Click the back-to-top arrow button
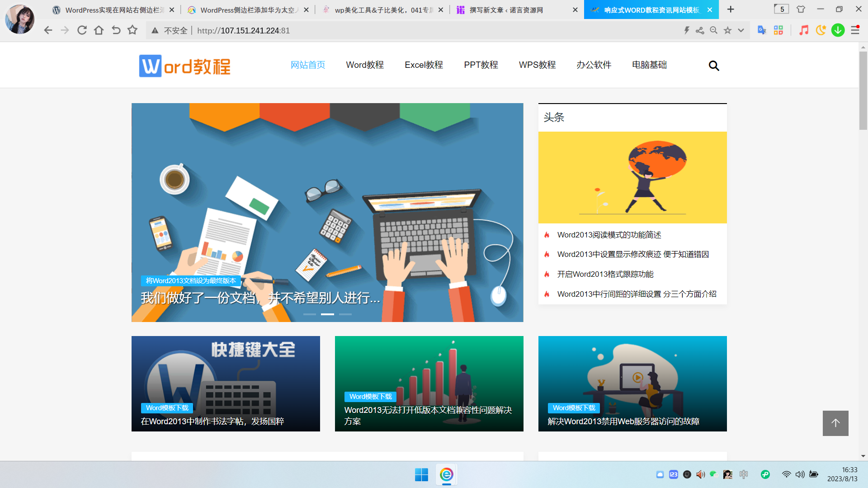 coord(835,423)
